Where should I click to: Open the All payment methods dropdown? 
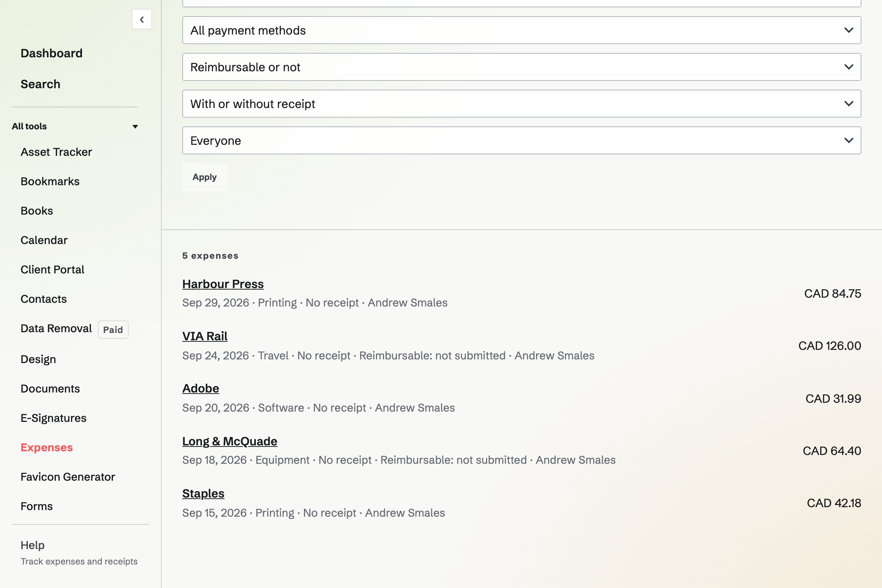521,30
